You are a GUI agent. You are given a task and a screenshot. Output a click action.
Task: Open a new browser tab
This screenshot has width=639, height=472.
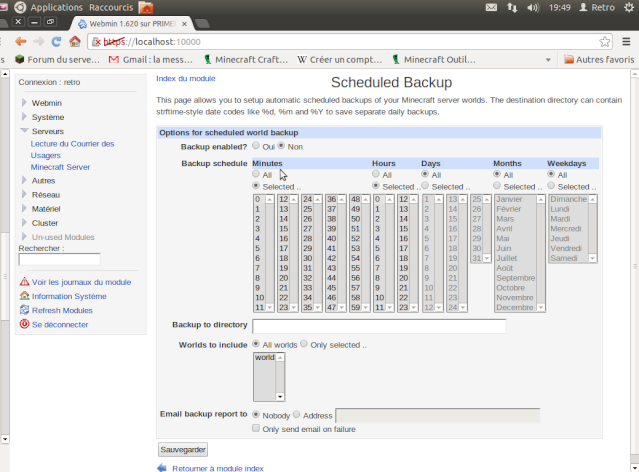(x=202, y=24)
